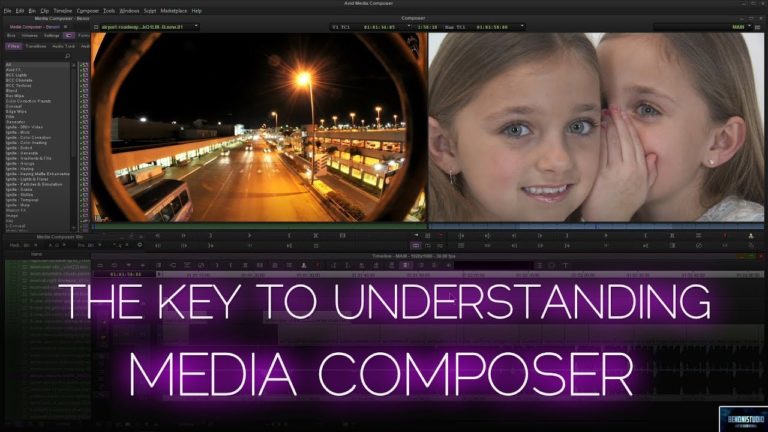The width and height of the screenshot is (768, 432).
Task: Select the Ignite - Stylize category
Action: 37,195
